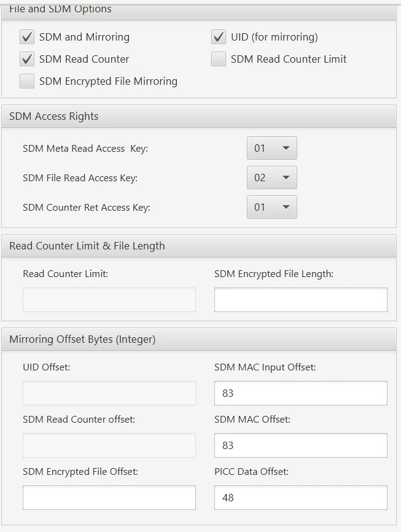Click the UID Offset field

click(109, 393)
